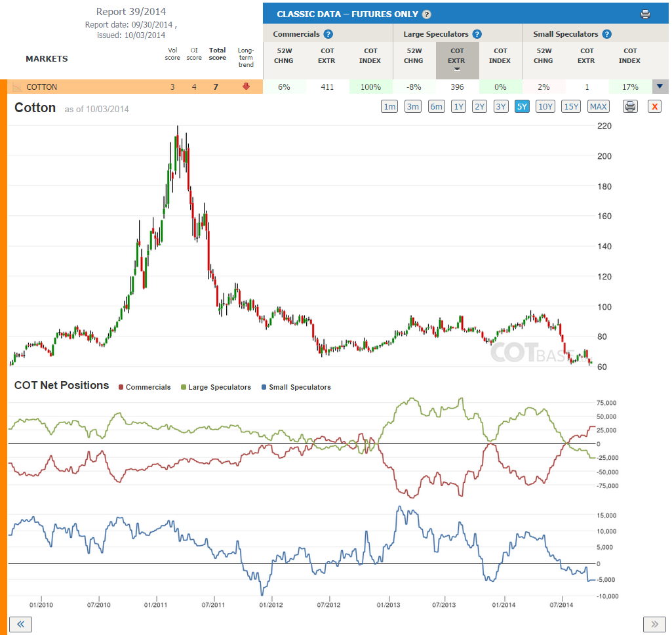Image resolution: width=672 pixels, height=635 pixels.
Task: Open help icon next to Commercials
Action: (328, 34)
